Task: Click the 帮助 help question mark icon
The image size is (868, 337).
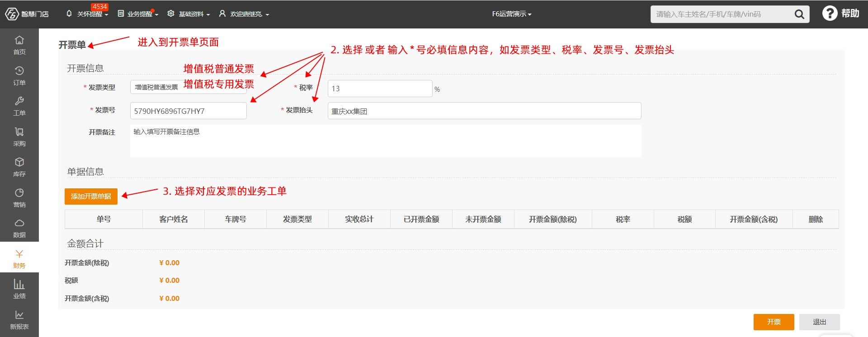Action: (830, 14)
